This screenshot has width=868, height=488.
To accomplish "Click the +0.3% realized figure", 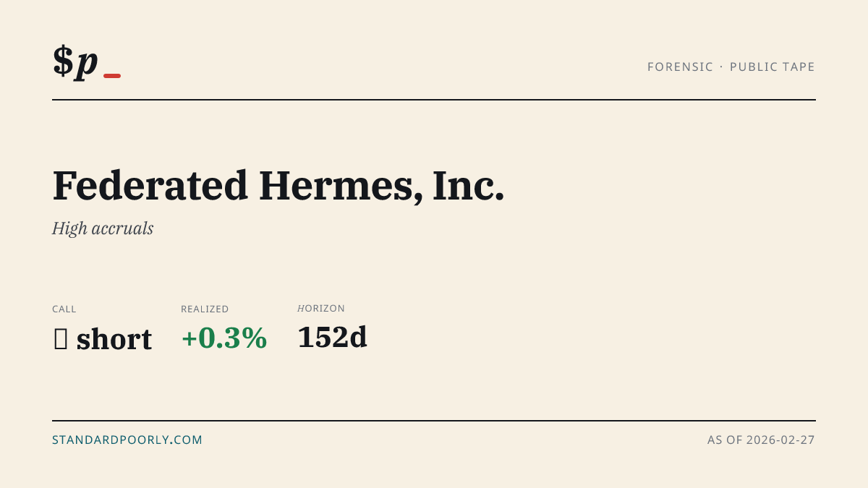I will coord(224,338).
